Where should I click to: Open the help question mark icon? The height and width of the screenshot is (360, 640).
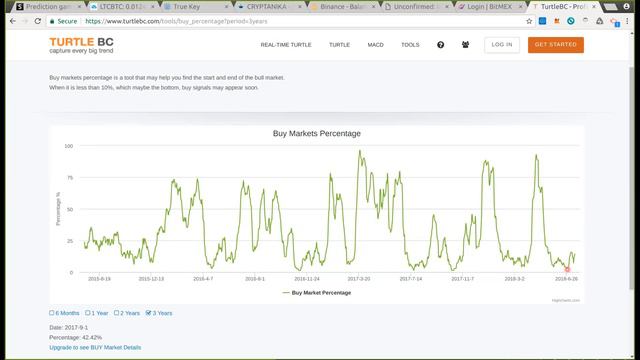coord(440,45)
